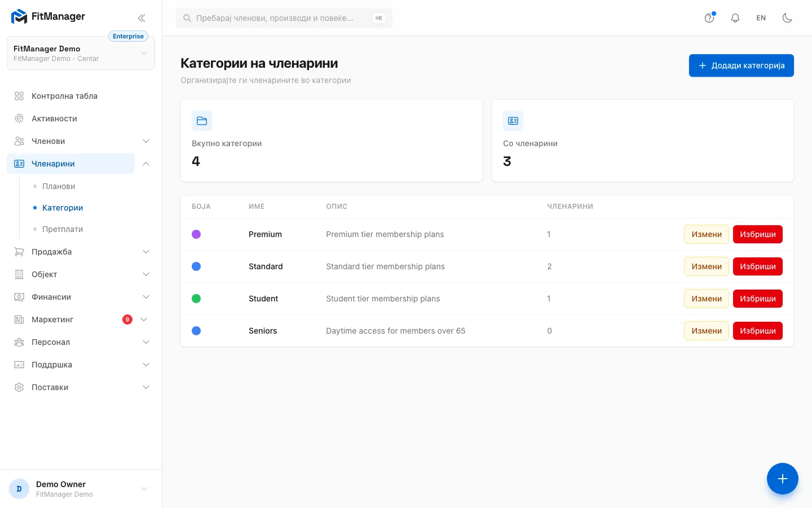Image resolution: width=812 pixels, height=508 pixels.
Task: Click the floating blue plus button
Action: [783, 479]
